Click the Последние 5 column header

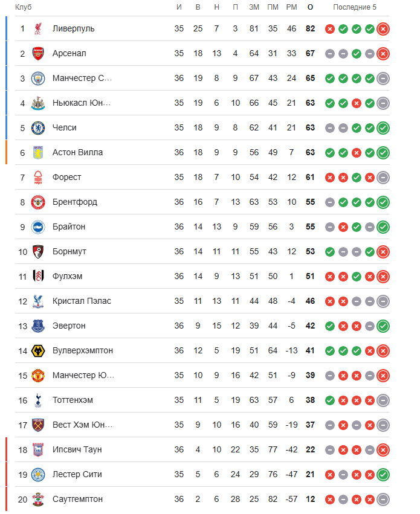coord(355,7)
